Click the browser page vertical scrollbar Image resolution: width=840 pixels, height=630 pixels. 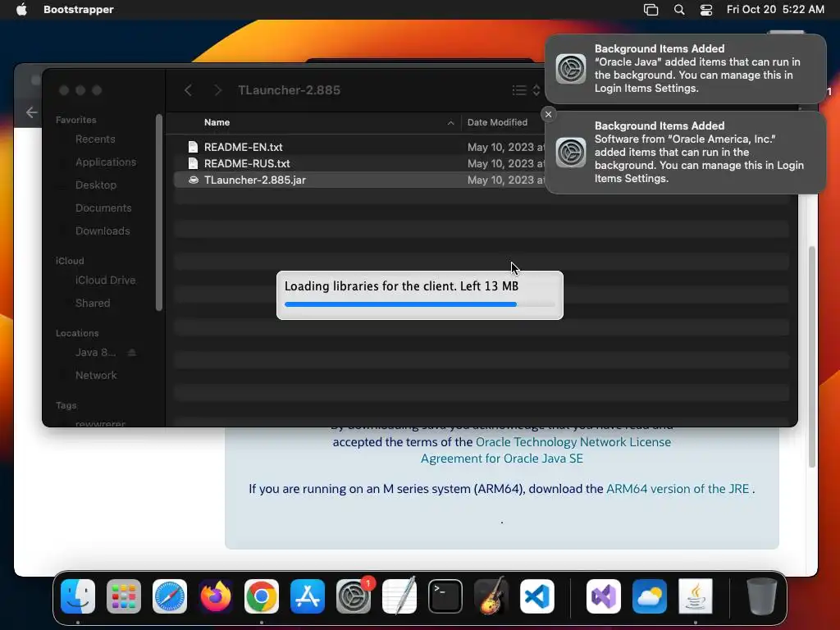(x=812, y=357)
